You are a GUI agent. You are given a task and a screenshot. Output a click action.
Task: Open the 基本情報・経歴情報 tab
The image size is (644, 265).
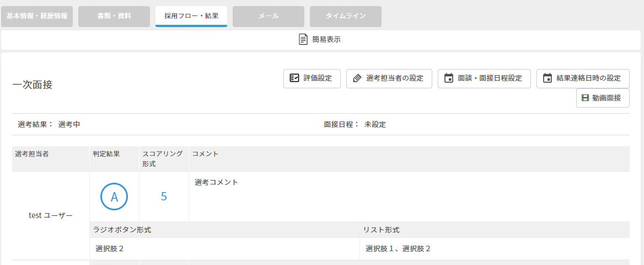tap(37, 17)
